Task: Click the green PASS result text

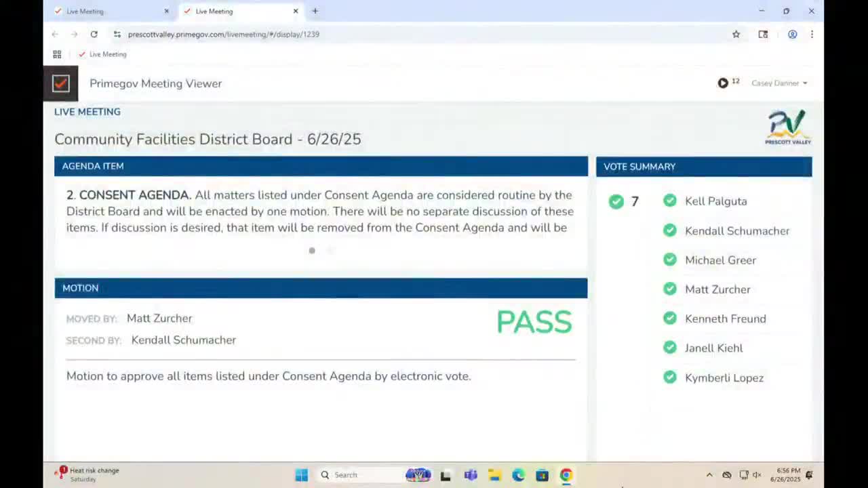Action: point(534,323)
